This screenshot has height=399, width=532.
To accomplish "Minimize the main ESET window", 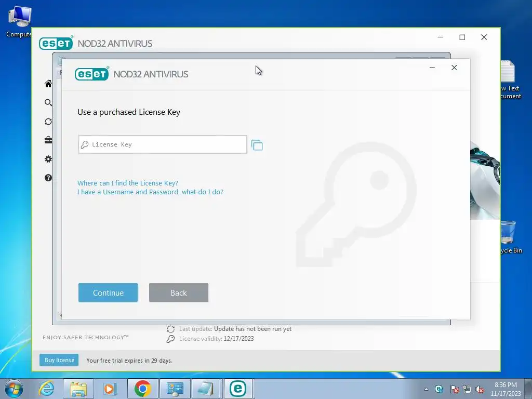I will click(x=441, y=37).
